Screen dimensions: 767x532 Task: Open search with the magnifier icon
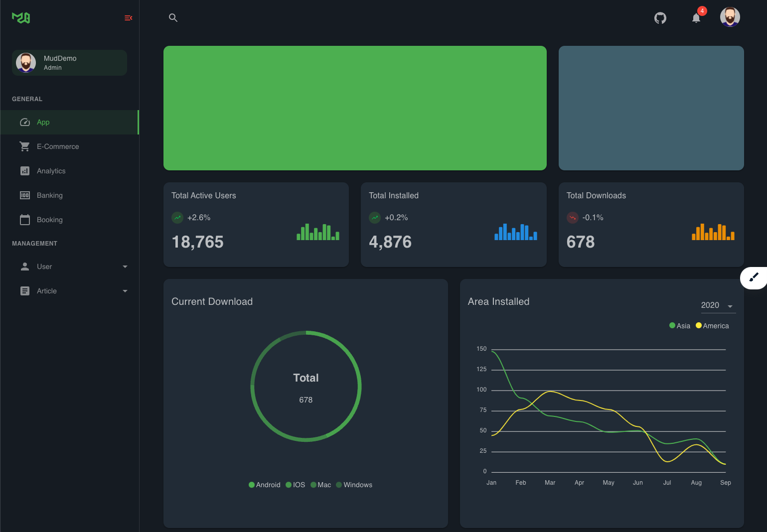[173, 18]
